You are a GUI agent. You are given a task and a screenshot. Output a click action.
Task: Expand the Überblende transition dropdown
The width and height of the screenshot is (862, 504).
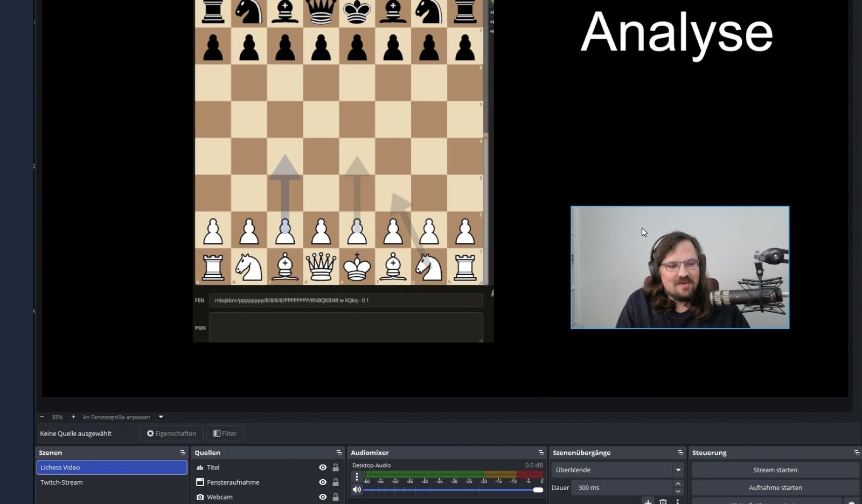[678, 470]
